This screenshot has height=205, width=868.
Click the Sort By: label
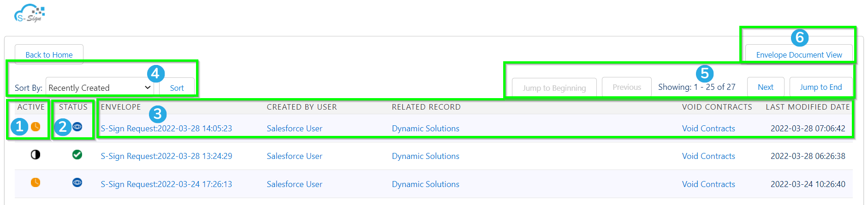pos(29,88)
